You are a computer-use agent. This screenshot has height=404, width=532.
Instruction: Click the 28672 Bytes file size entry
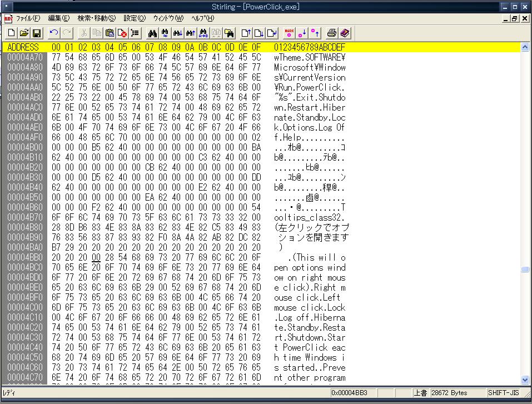pos(449,393)
